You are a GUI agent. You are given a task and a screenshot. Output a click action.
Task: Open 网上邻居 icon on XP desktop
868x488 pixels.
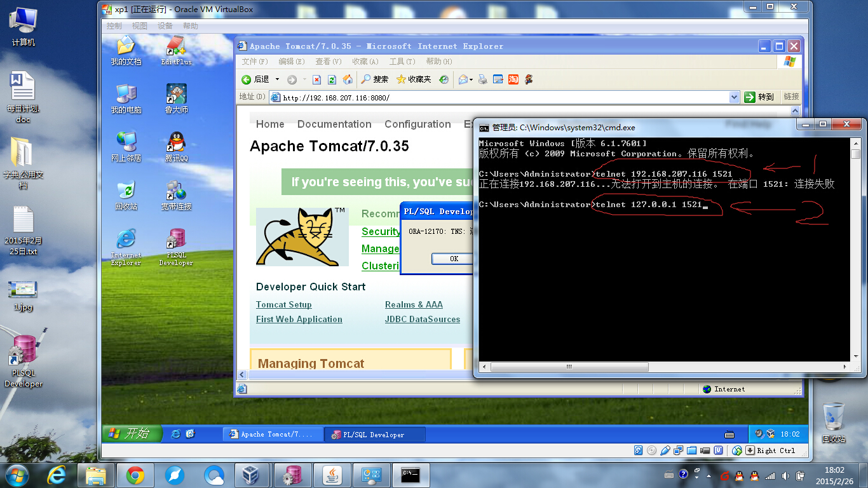point(126,147)
